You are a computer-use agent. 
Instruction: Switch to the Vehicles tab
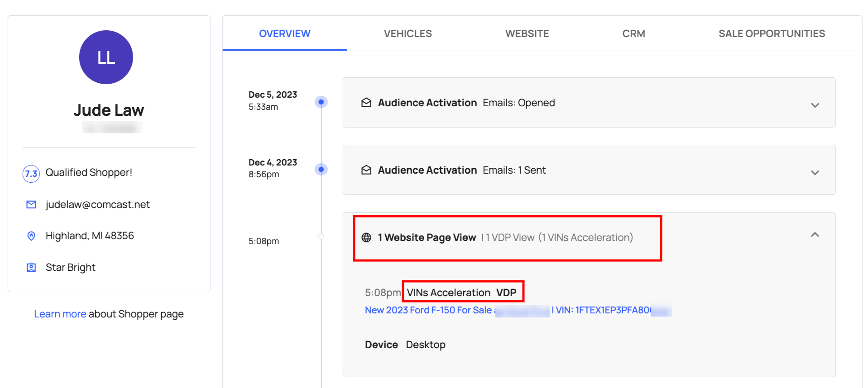(x=408, y=34)
